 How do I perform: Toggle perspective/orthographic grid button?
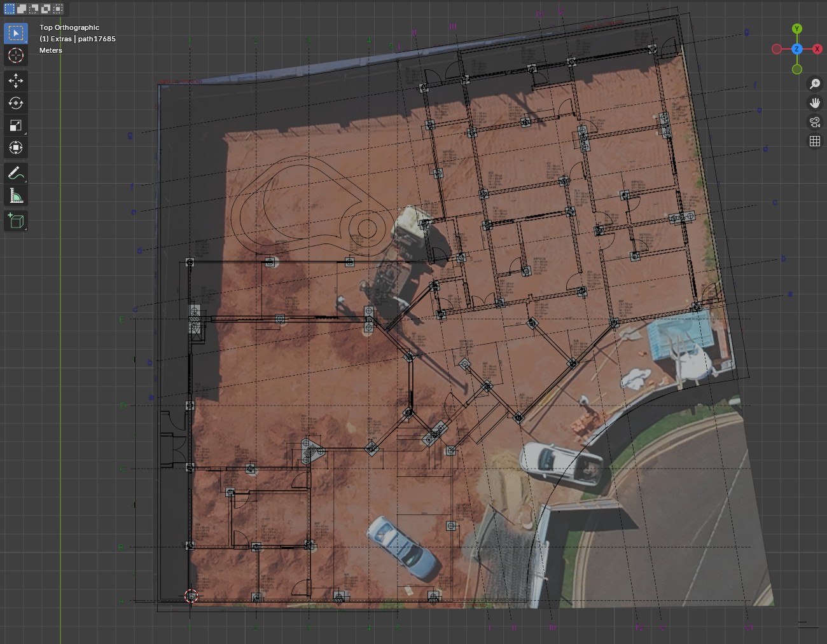coord(815,141)
